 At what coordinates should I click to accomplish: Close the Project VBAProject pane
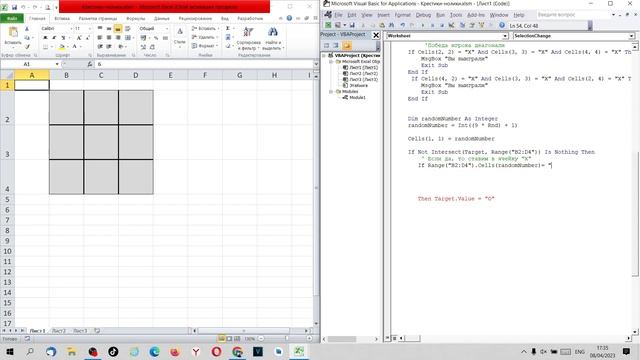click(376, 35)
